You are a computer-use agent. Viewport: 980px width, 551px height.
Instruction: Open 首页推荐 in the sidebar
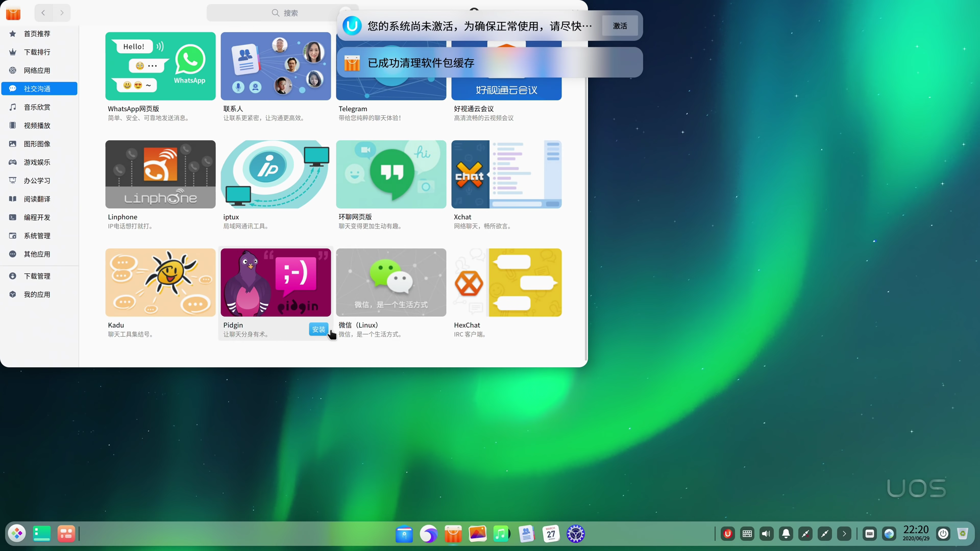[39, 34]
